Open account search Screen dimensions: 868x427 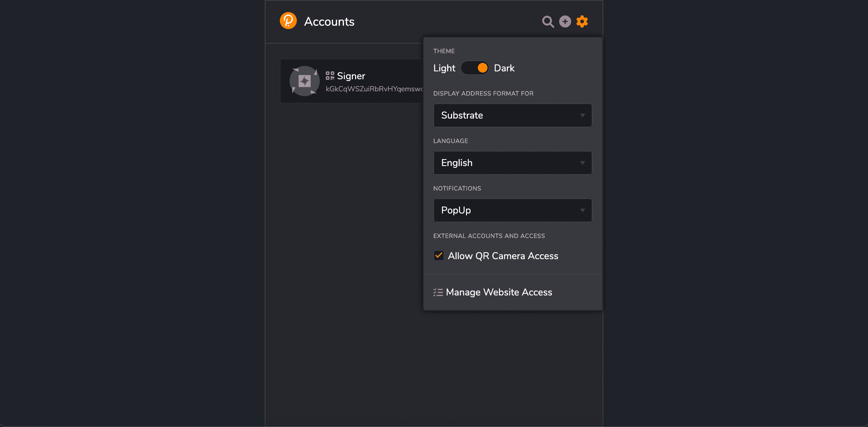point(548,21)
